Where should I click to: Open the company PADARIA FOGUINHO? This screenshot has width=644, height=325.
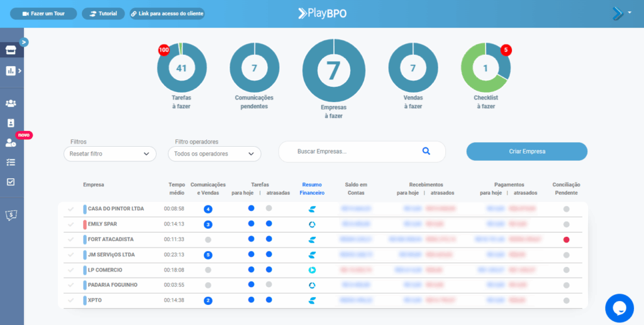[113, 285]
